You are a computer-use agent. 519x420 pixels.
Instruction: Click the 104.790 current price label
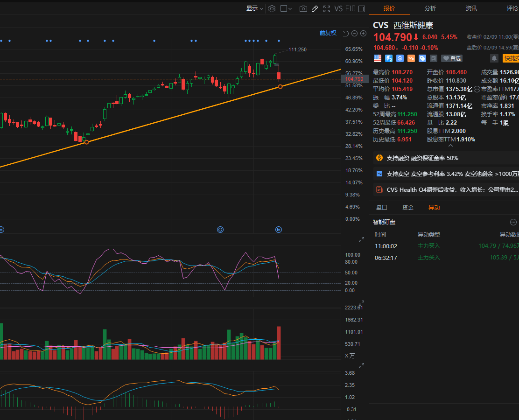(x=354, y=79)
